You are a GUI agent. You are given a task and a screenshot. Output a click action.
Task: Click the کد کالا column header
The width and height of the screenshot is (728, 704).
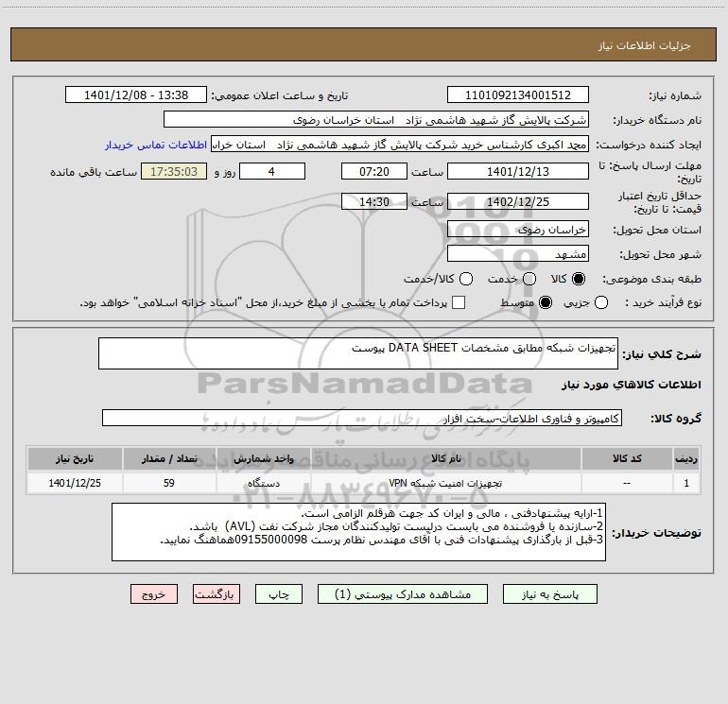pyautogui.click(x=627, y=458)
